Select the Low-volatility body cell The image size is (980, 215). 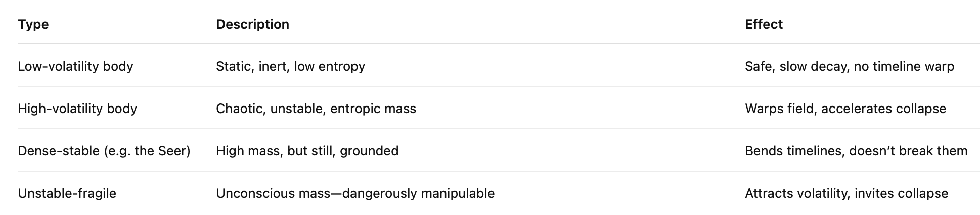[75, 66]
